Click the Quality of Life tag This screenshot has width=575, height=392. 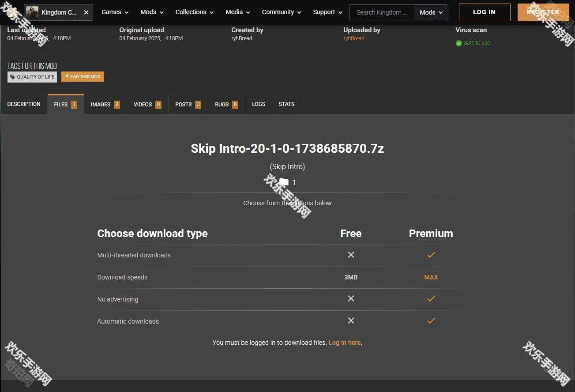[x=32, y=77]
